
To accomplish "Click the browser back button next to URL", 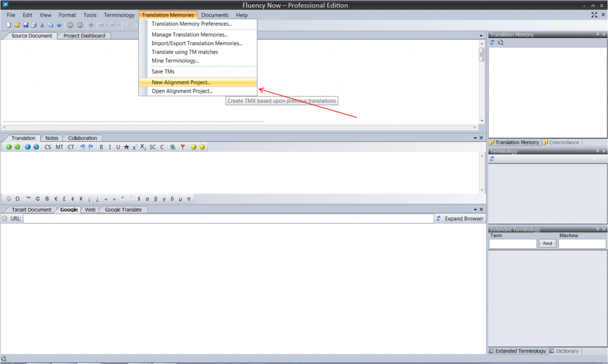I will [x=5, y=219].
